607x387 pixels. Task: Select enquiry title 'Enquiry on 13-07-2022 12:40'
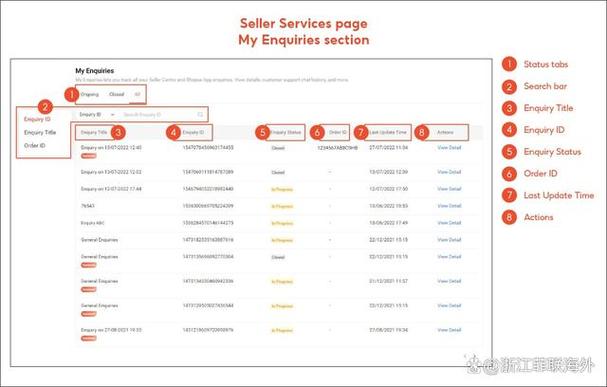point(111,148)
